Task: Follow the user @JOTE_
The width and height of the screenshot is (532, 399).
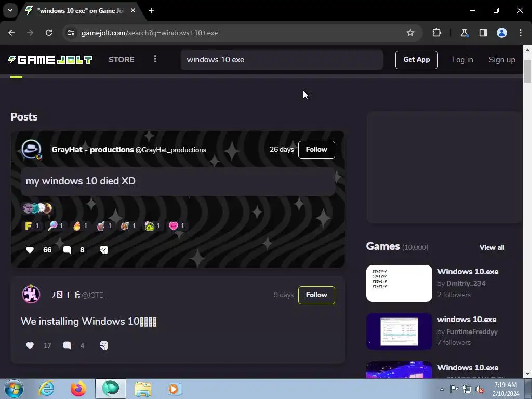Action: pyautogui.click(x=316, y=295)
